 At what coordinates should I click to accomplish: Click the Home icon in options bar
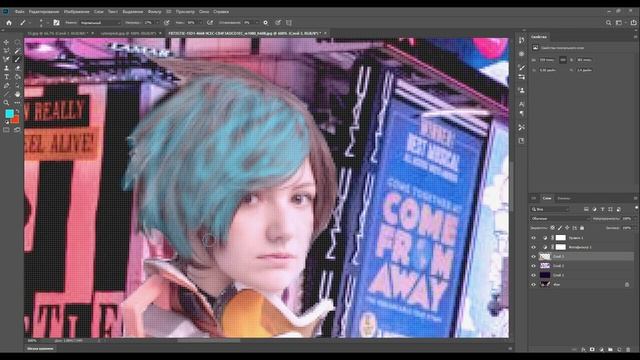(9, 23)
